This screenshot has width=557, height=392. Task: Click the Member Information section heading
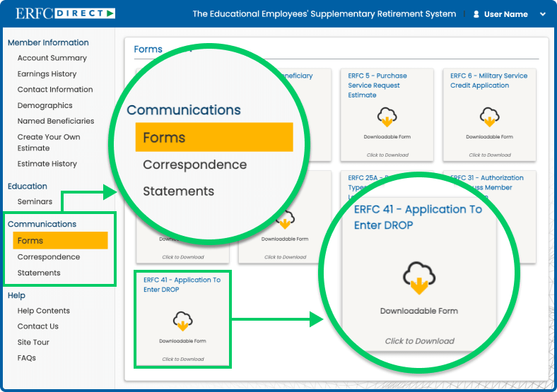tap(48, 42)
